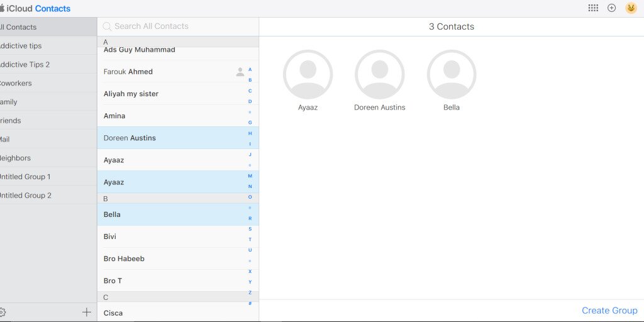Open the Friends group
This screenshot has height=322, width=644.
[x=48, y=120]
